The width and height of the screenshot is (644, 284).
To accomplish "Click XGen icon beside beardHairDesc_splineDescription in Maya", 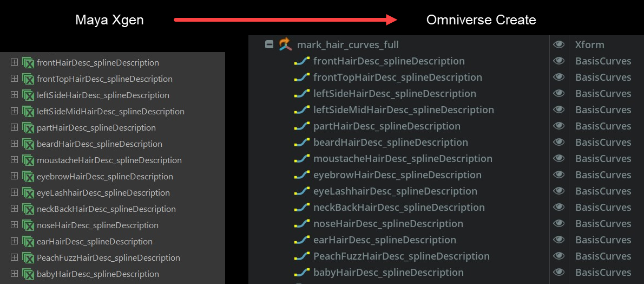I will [28, 144].
